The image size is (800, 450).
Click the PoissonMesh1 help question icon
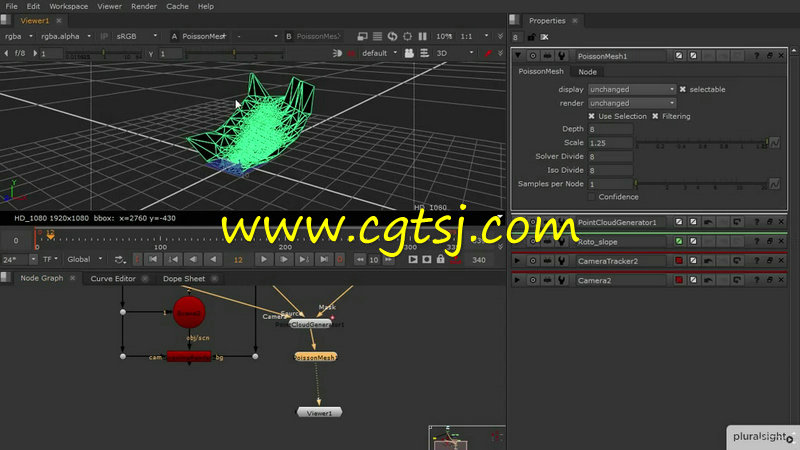coord(756,56)
